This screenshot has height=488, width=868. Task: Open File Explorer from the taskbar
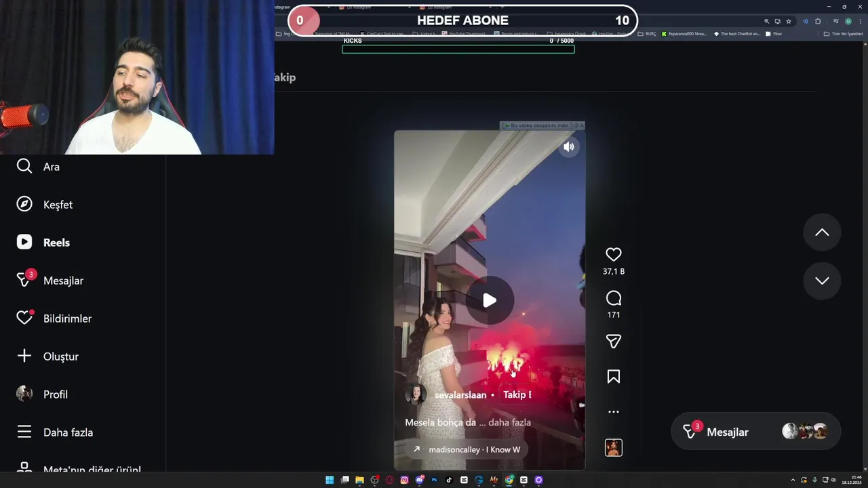(359, 480)
